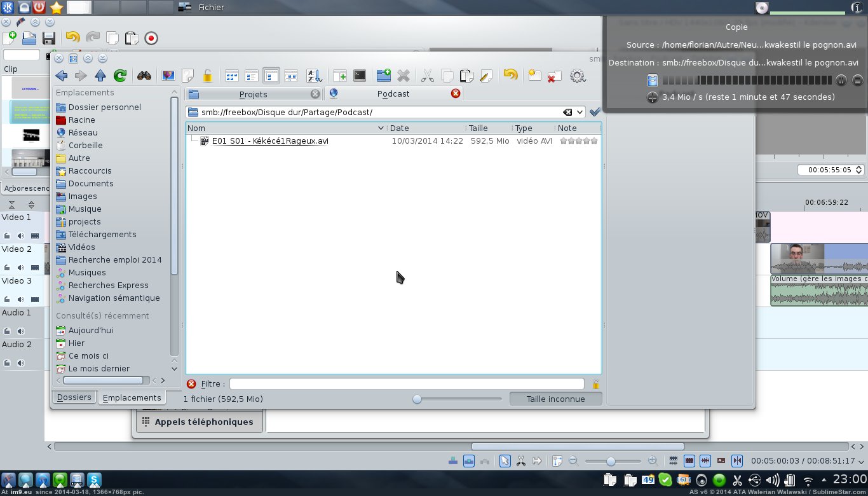Open the binoculars search tool
Viewport: 868px width, 496px height.
click(x=144, y=76)
